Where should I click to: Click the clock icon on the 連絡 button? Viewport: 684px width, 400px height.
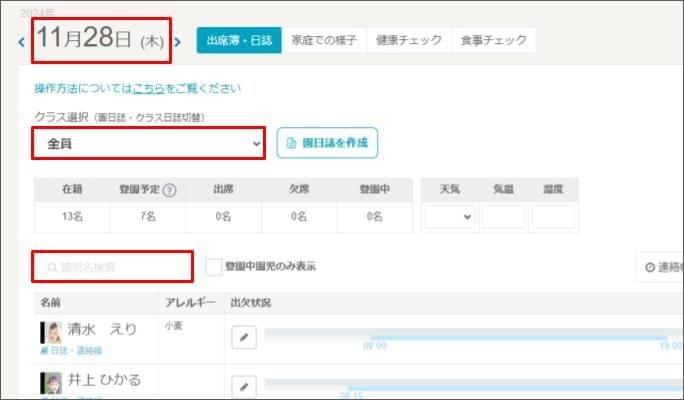(650, 267)
